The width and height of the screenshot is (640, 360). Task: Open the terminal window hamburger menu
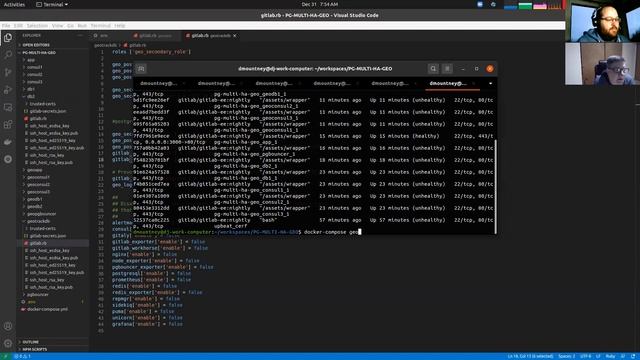(447, 69)
